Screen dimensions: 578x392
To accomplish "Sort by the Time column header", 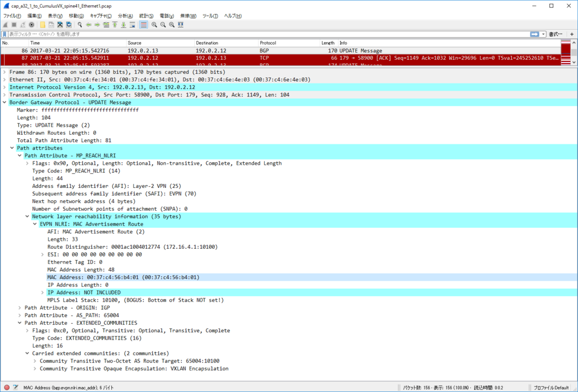I will click(77, 43).
